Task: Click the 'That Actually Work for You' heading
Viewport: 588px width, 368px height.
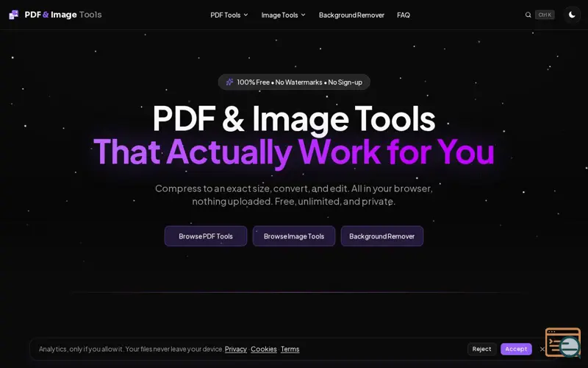Action: click(294, 152)
